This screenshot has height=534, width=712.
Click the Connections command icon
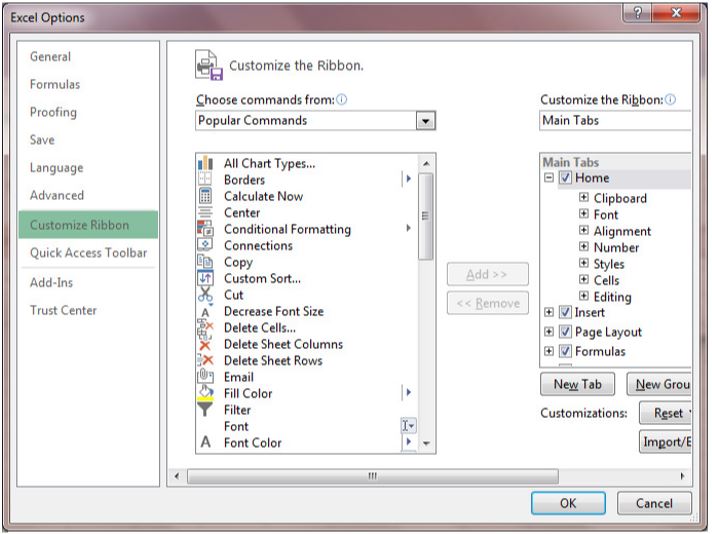205,245
